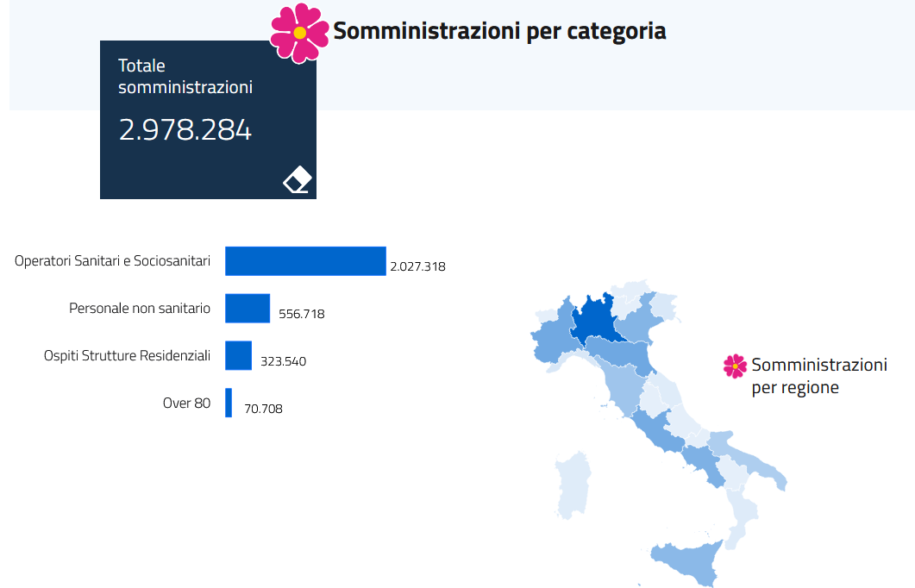915x588 pixels.
Task: Click the pink flower icon beside the category title
Action: 299,33
